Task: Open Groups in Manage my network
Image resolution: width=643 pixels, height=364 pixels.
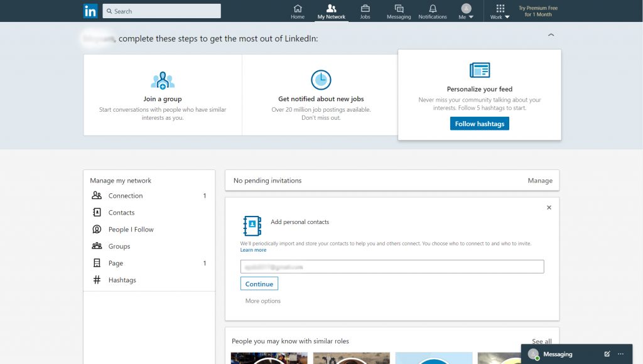Action: tap(119, 246)
